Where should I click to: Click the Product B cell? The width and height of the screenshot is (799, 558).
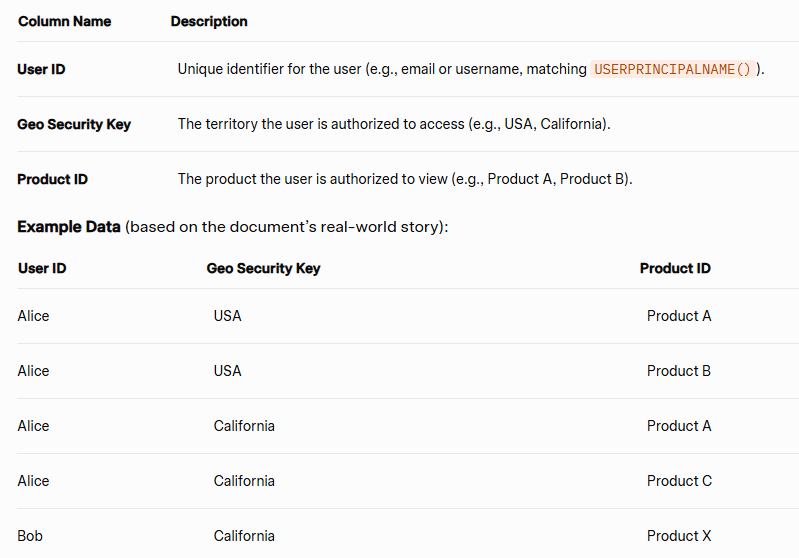[x=679, y=371]
